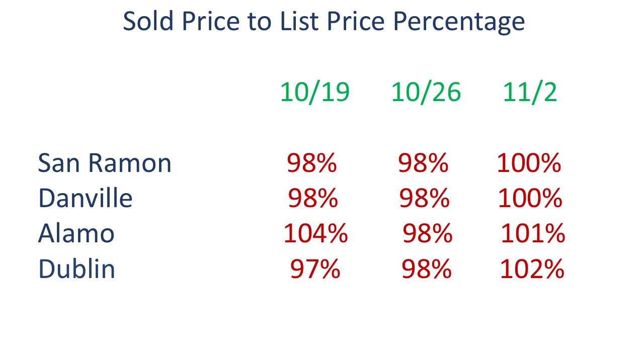Click the 11/2 date header
The image size is (644, 362).
530,93
